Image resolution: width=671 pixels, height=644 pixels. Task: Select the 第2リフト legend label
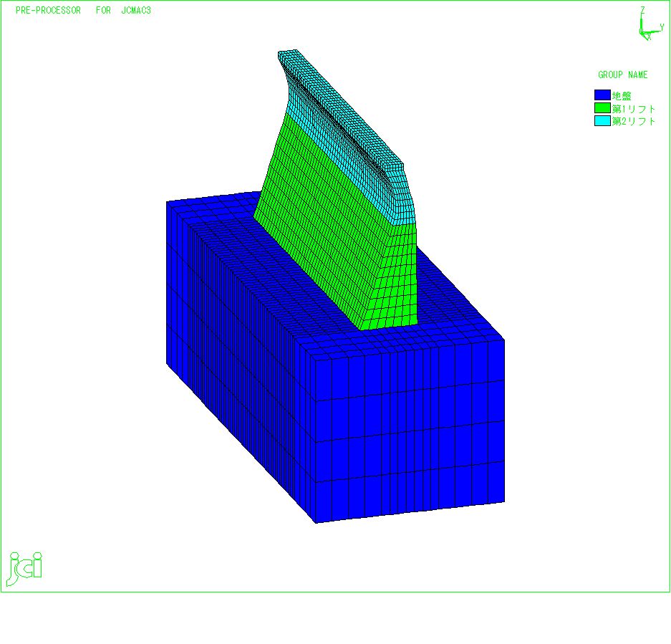click(633, 121)
